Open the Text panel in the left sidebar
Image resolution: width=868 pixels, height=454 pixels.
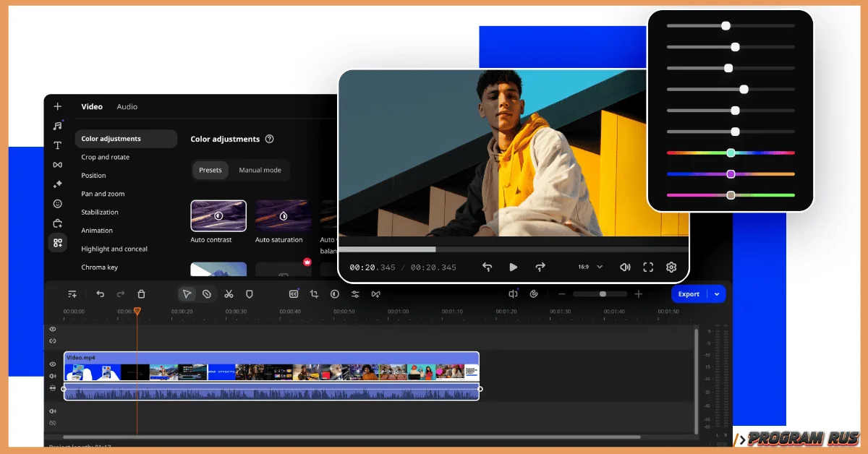coord(57,145)
